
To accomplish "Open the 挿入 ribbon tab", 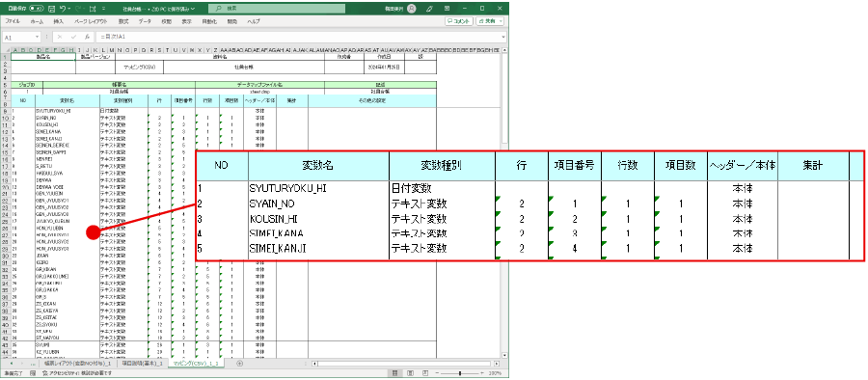I will (x=59, y=21).
